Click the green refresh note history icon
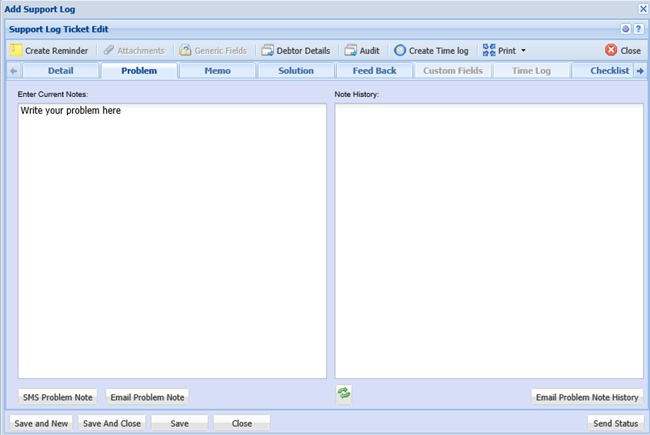Viewport: 650px width, 435px height. (x=344, y=395)
